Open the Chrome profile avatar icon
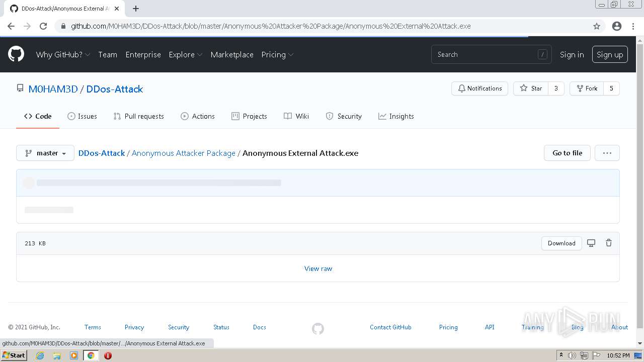Image resolution: width=644 pixels, height=362 pixels. pos(617,26)
